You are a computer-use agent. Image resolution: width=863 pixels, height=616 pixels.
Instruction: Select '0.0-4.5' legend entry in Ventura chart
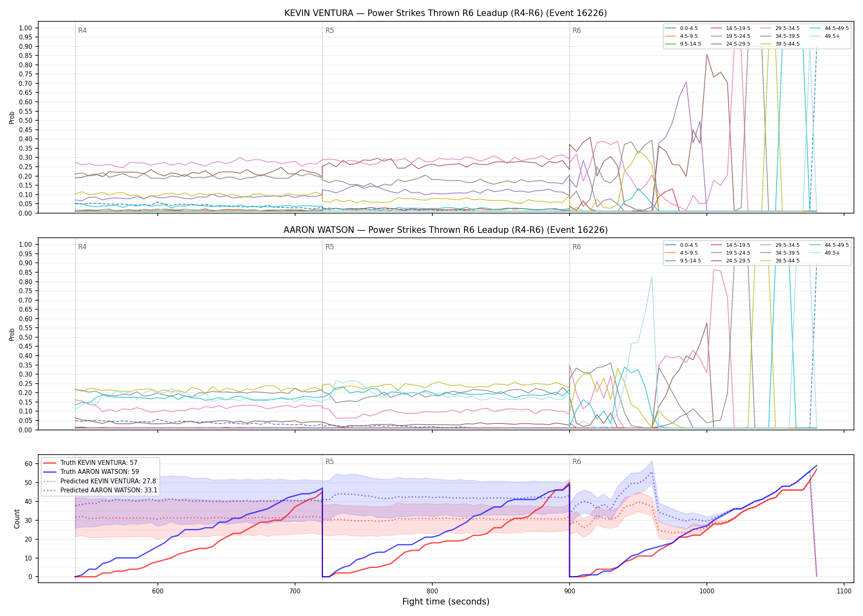tap(681, 28)
